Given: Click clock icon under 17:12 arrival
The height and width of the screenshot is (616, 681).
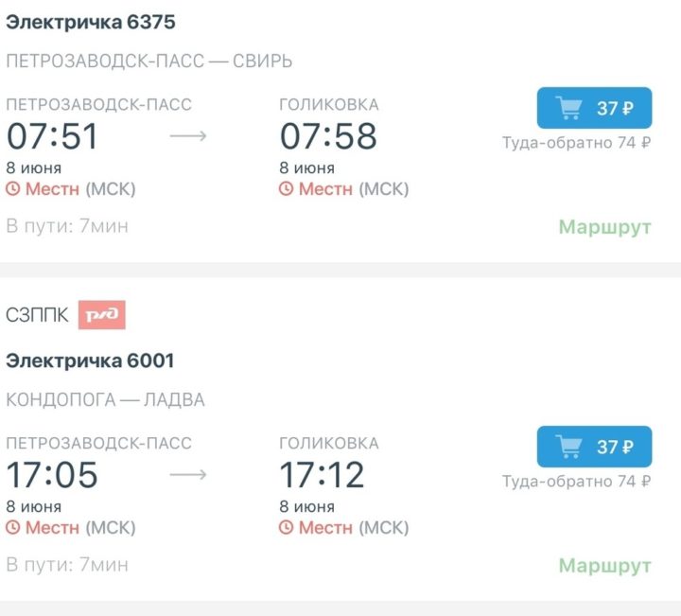Looking at the screenshot, I should tap(286, 528).
